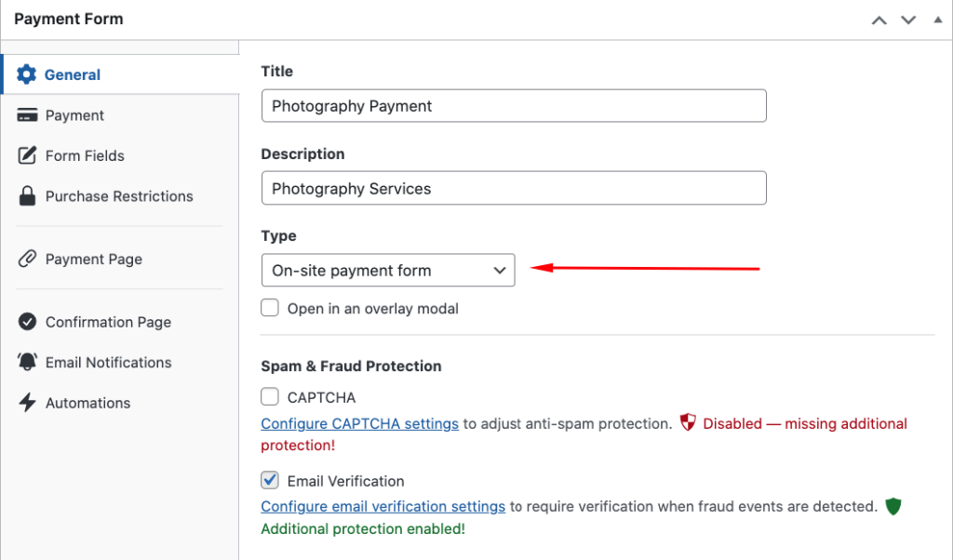The image size is (953, 560).
Task: Click the General gear icon
Action: [x=27, y=74]
